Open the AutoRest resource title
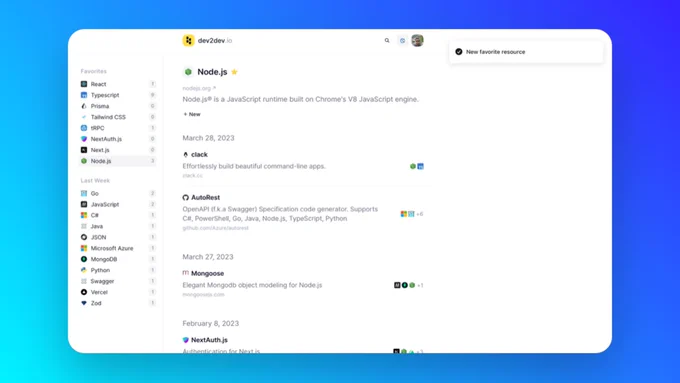This screenshot has height=383, width=680. click(206, 197)
